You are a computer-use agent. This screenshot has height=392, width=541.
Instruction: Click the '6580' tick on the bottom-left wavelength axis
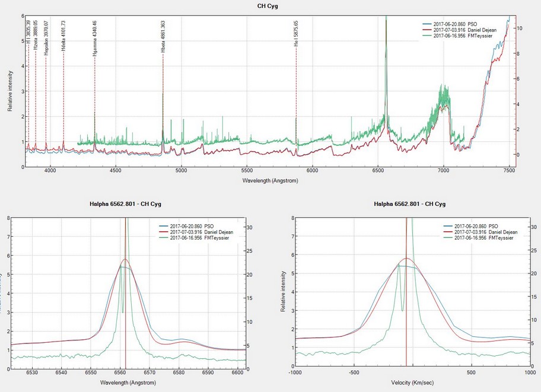point(179,372)
